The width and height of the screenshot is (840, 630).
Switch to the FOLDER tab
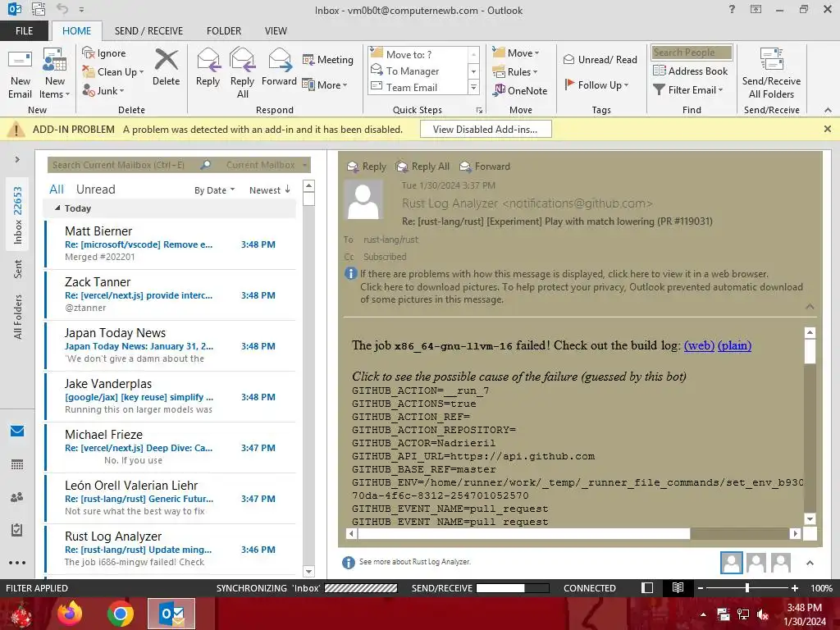[224, 31]
